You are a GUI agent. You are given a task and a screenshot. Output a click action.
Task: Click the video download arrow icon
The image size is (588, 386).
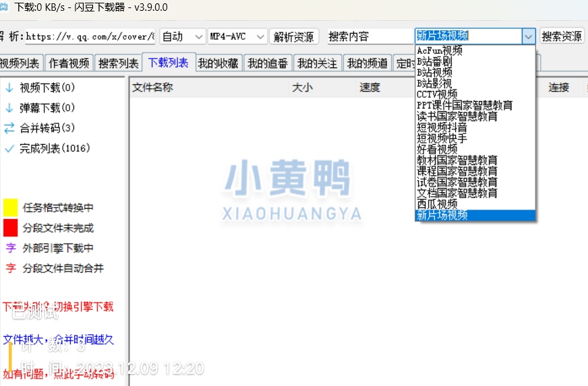[x=9, y=88]
